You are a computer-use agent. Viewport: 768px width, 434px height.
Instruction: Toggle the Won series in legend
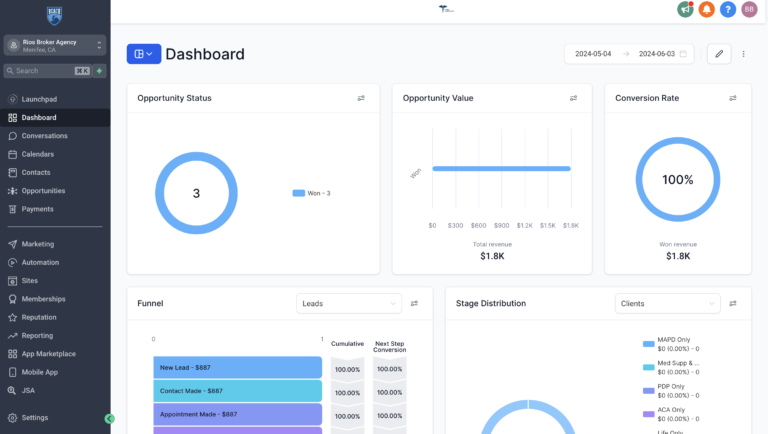311,193
